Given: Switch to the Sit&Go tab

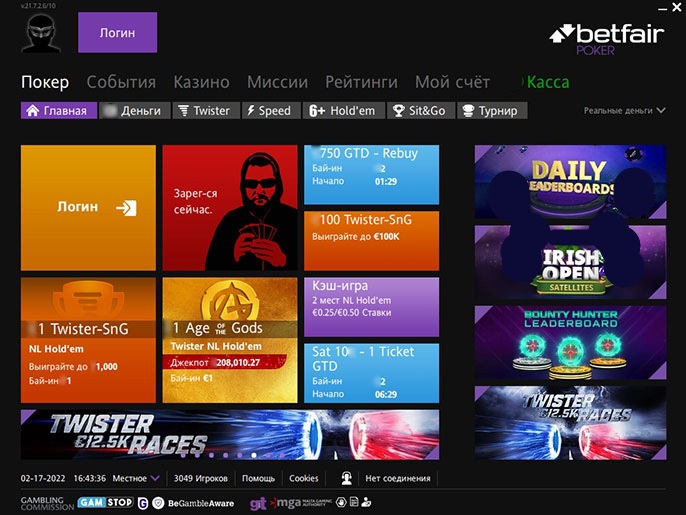Looking at the screenshot, I should (x=421, y=111).
